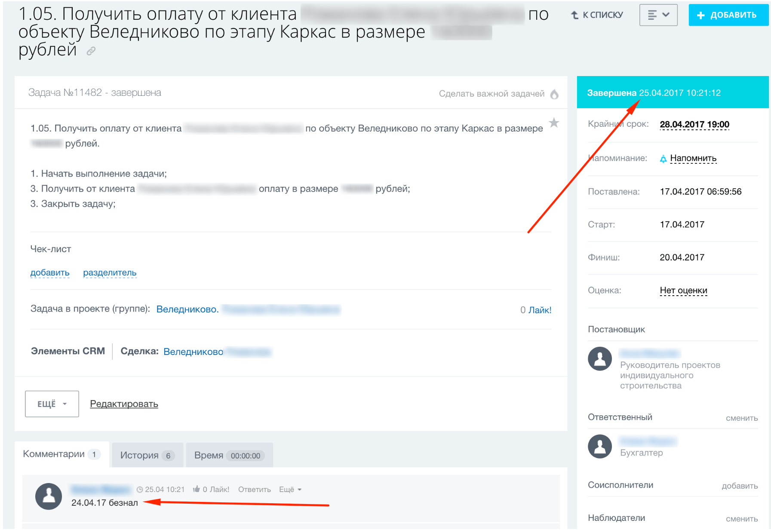This screenshot has height=532, width=771.
Task: Click the copy link icon beside task title
Action: click(x=91, y=52)
